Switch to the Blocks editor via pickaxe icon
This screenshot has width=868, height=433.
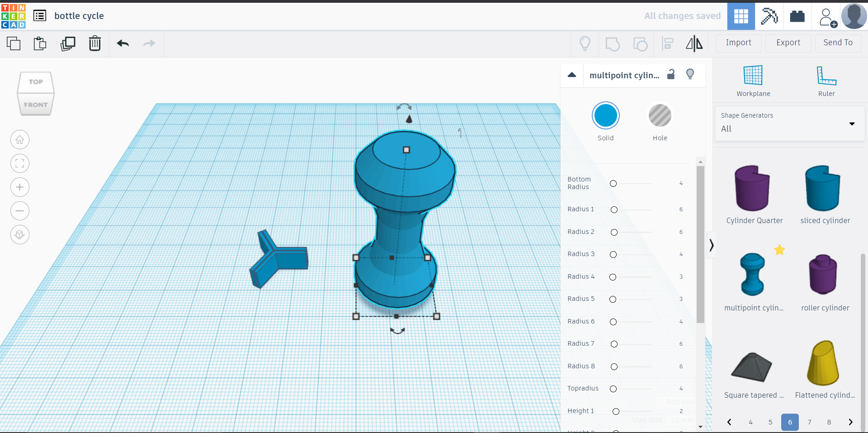click(x=769, y=16)
